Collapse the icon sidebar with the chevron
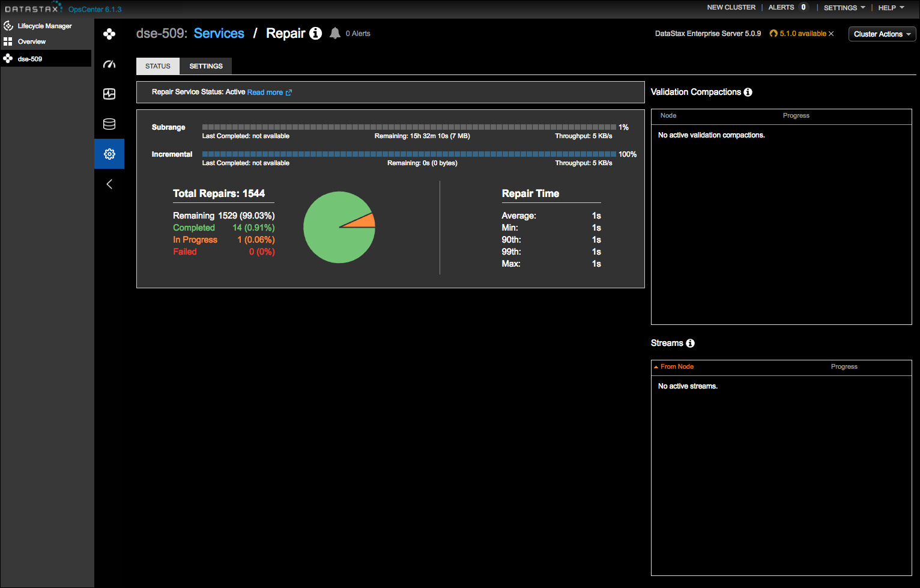 109,184
